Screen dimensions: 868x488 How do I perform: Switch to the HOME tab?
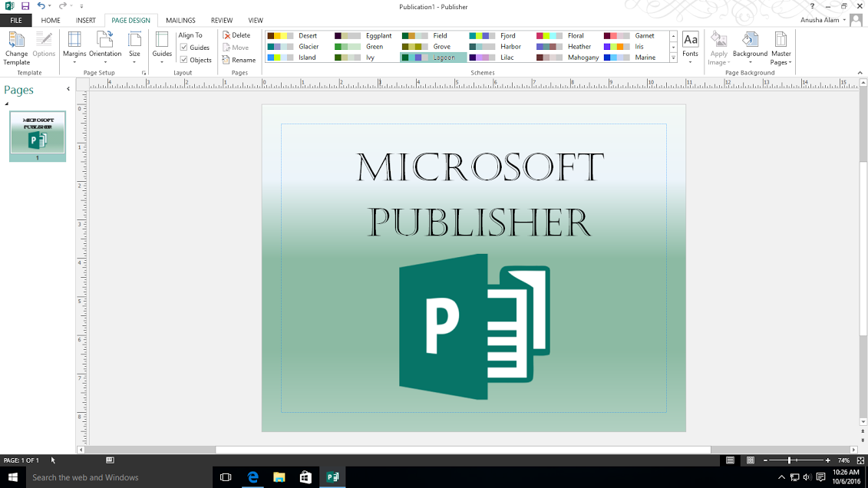[51, 21]
